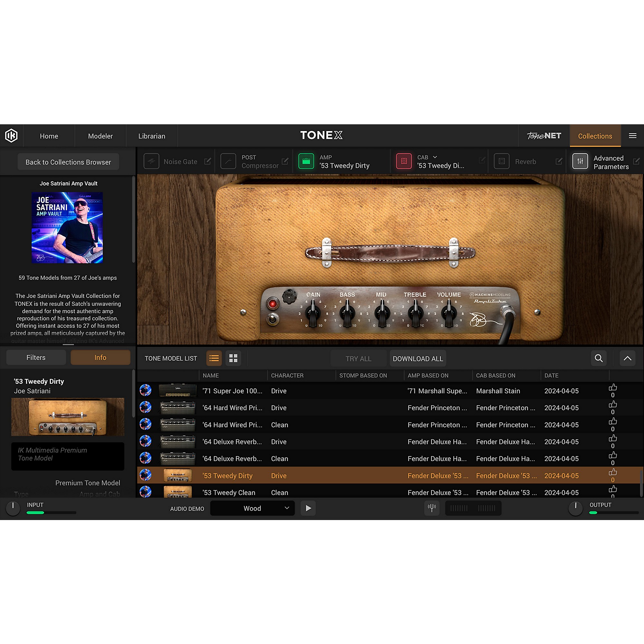Adjust the amp GAIN knob
Viewport: 644px width, 644px height.
pyautogui.click(x=313, y=313)
